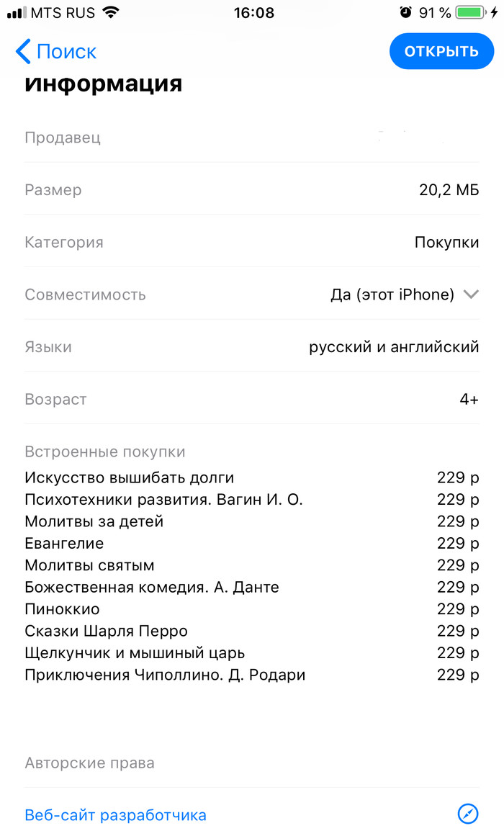The width and height of the screenshot is (504, 831).
Task: Tap the Евангелие in-app purchase
Action: coord(64,543)
